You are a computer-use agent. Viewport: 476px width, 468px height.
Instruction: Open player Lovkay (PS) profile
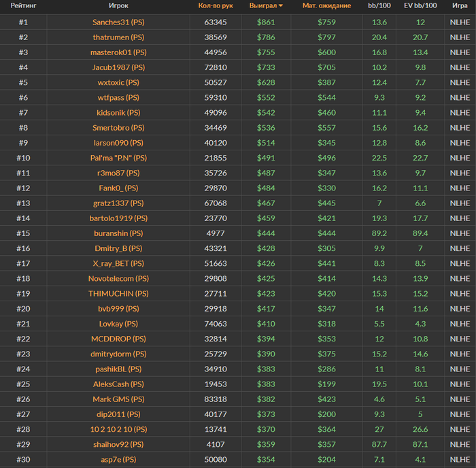[118, 324]
